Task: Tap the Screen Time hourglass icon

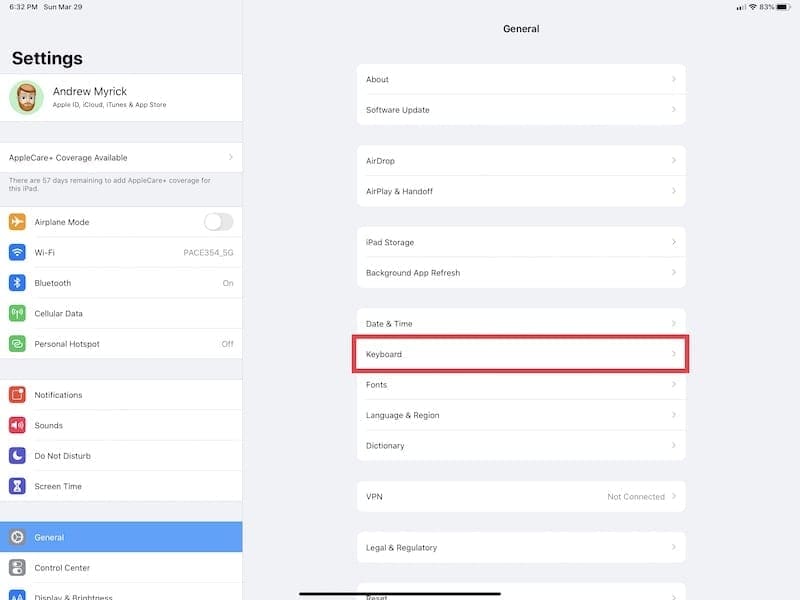Action: click(x=17, y=486)
